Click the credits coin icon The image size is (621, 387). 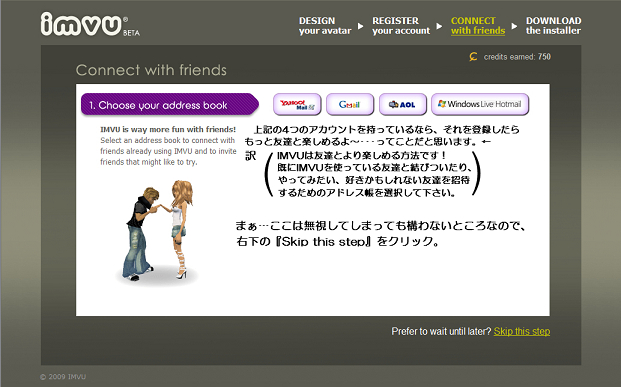(x=473, y=57)
